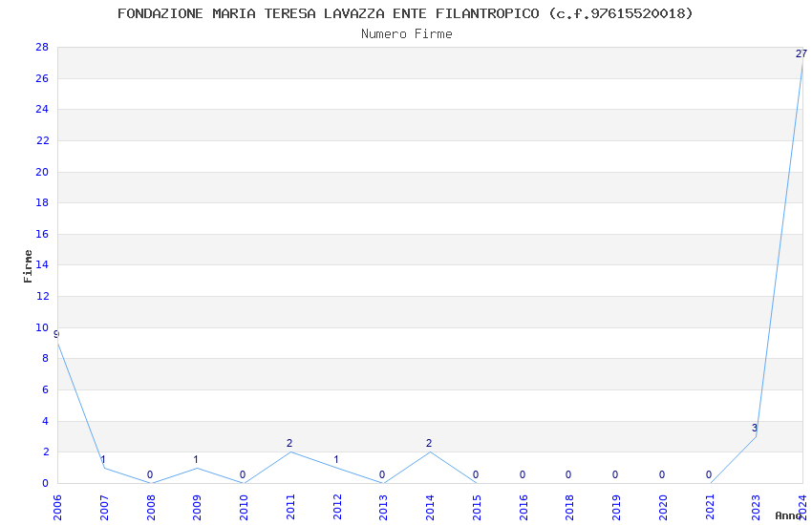Image resolution: width=812 pixels, height=525 pixels.
Task: Select the 2006 data point labeled 9
Action: (58, 343)
